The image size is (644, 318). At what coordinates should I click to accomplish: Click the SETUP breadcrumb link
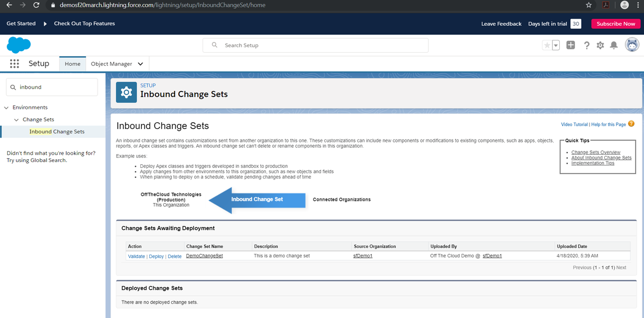click(148, 85)
